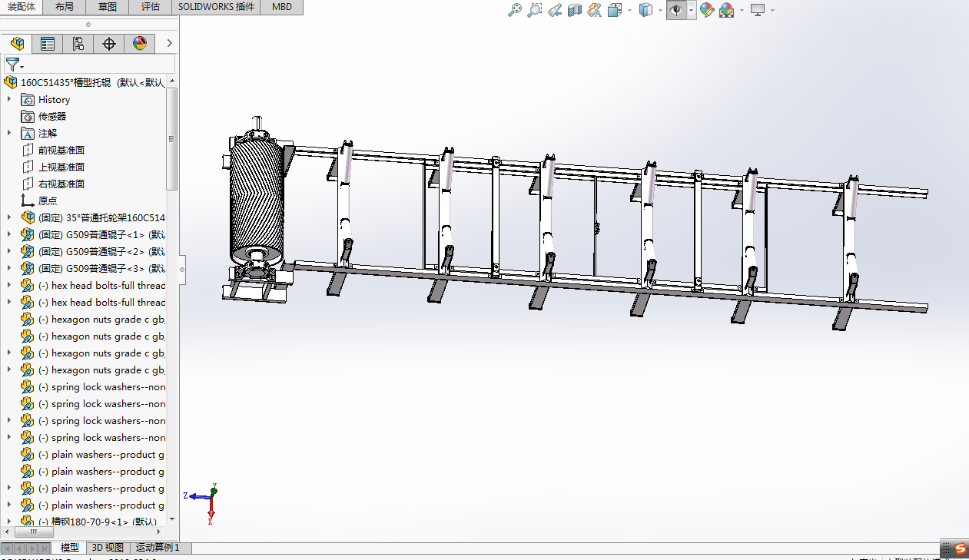Click the Edit Appearance icon
Image resolution: width=969 pixels, height=560 pixels.
tap(706, 10)
